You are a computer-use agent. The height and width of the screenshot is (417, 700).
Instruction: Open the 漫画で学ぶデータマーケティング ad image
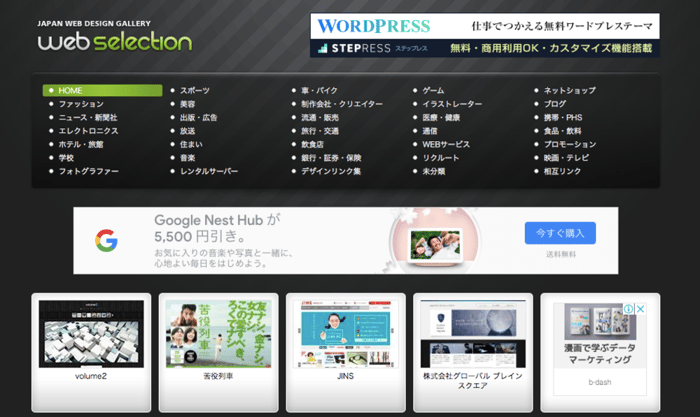tap(600, 321)
